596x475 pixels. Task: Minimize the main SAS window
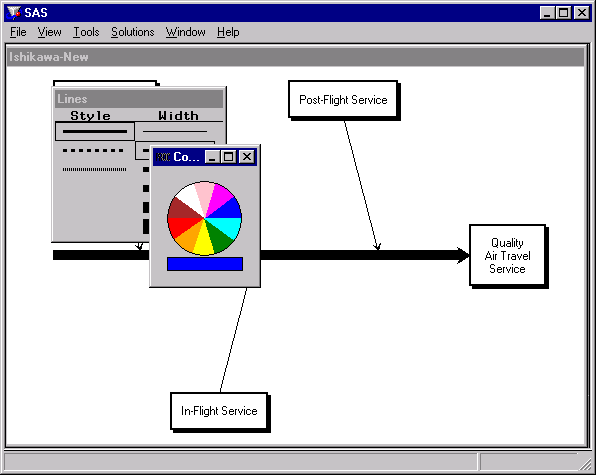coord(547,13)
